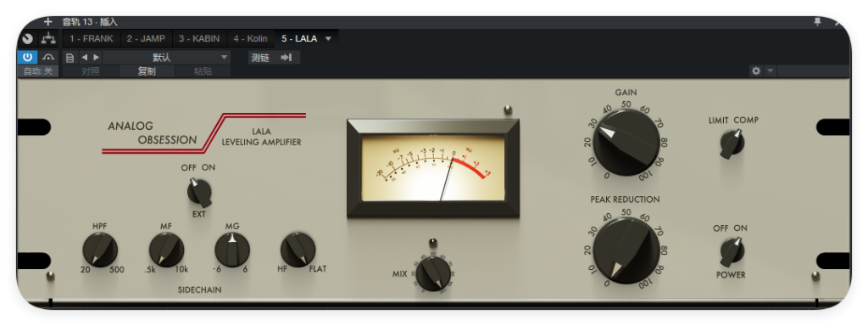
Task: Select the 3 - KABIN tab
Action: [x=199, y=39]
